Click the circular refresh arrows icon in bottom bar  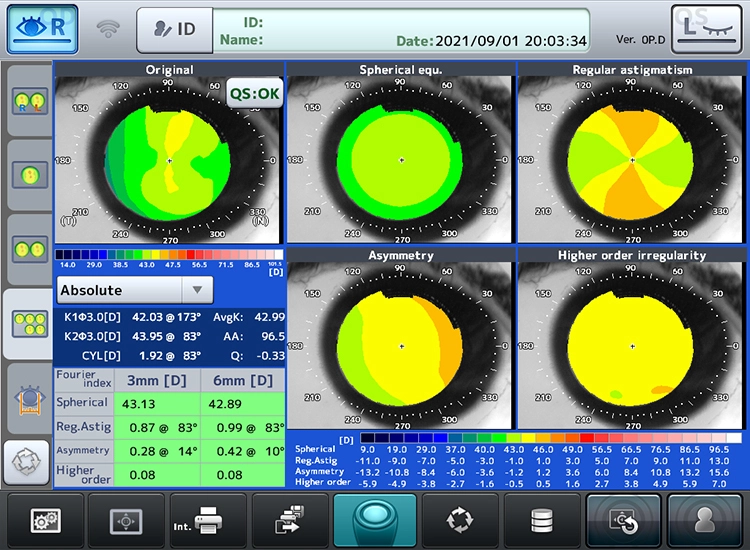[459, 520]
